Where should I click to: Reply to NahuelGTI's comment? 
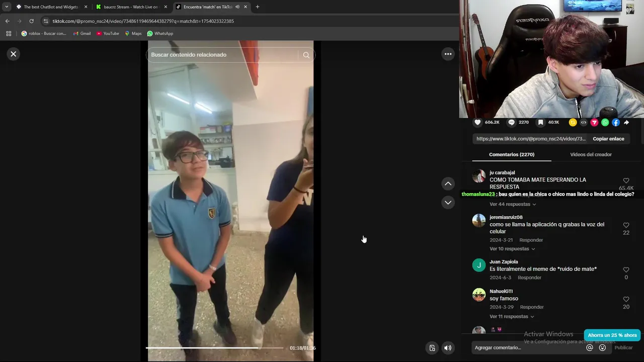pyautogui.click(x=532, y=307)
